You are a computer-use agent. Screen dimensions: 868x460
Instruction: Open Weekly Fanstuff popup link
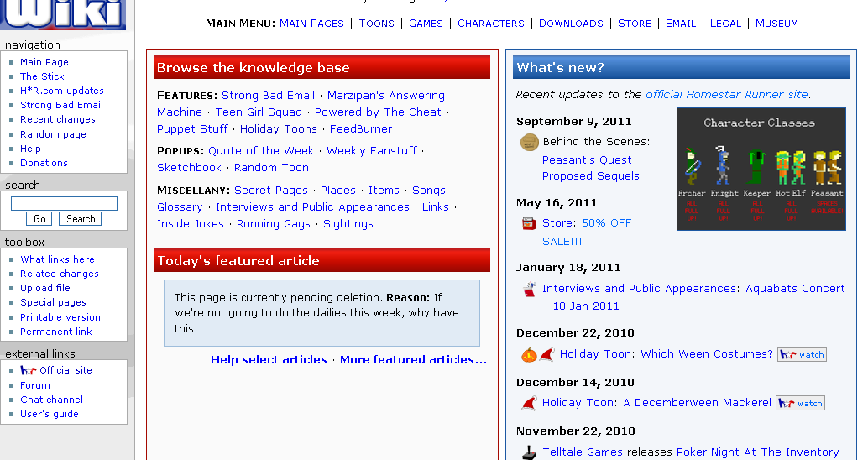371,150
